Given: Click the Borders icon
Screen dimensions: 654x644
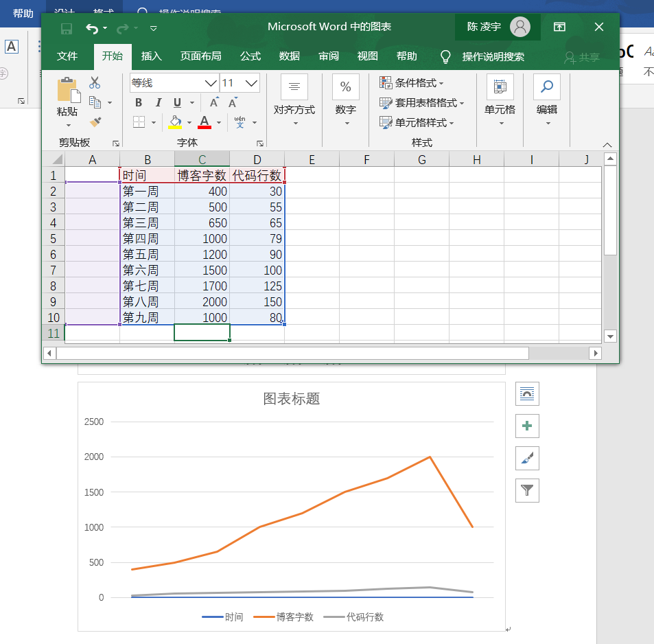Looking at the screenshot, I should (x=139, y=122).
